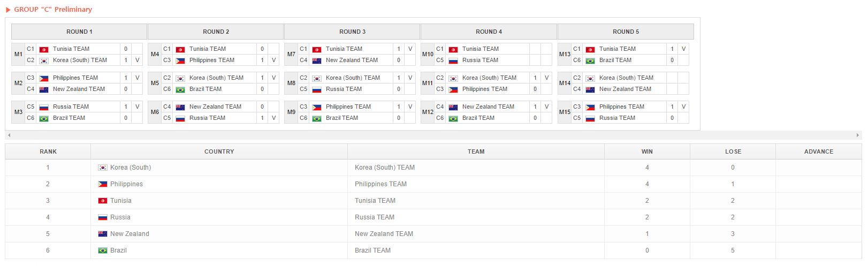Screen dimensions: 868x266
Task: Collapse the GROUP "C" Preliminary section arrow
Action: (8, 10)
